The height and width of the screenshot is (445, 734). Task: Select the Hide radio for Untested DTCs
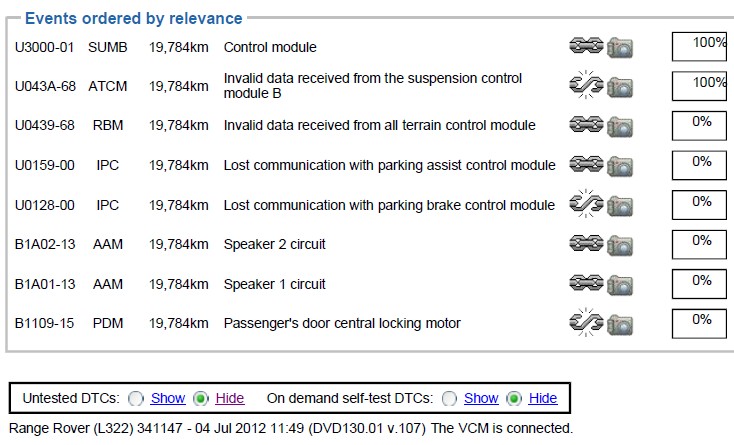[x=201, y=398]
